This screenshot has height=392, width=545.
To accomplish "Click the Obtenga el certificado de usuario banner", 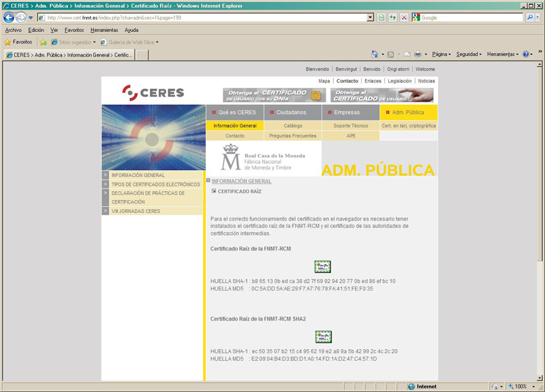I will coord(381,95).
